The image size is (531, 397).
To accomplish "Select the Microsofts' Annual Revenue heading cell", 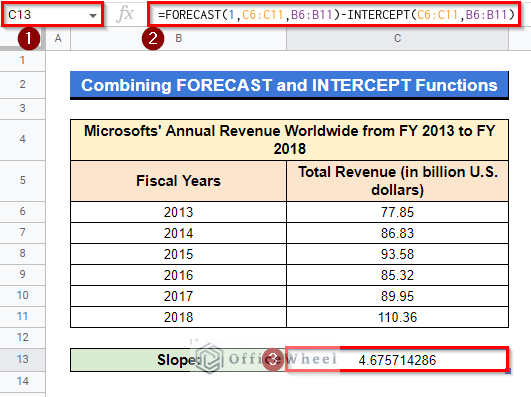I will 289,140.
